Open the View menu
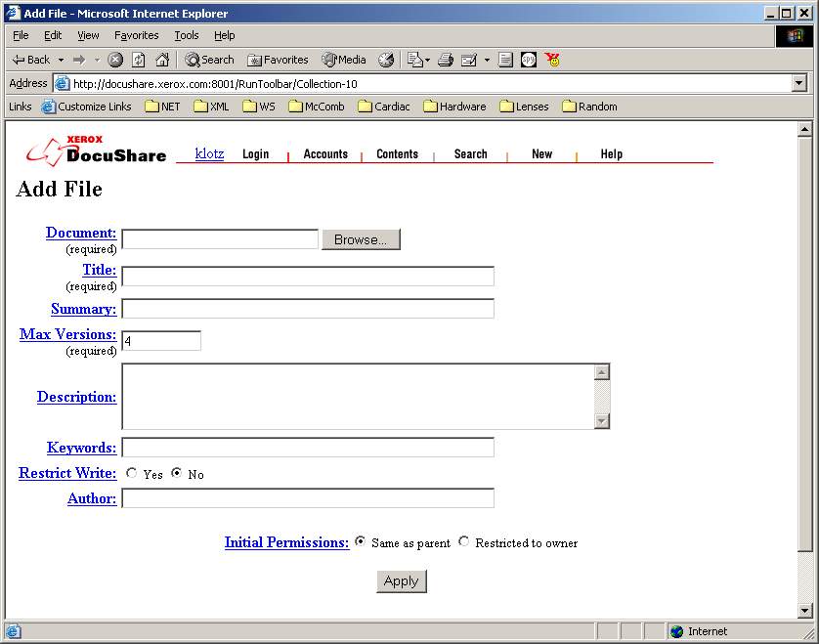The image size is (819, 644). point(88,35)
